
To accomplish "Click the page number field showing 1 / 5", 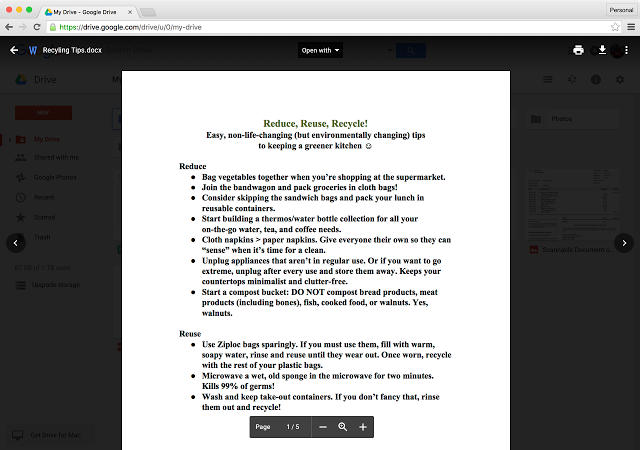I will pyautogui.click(x=292, y=427).
